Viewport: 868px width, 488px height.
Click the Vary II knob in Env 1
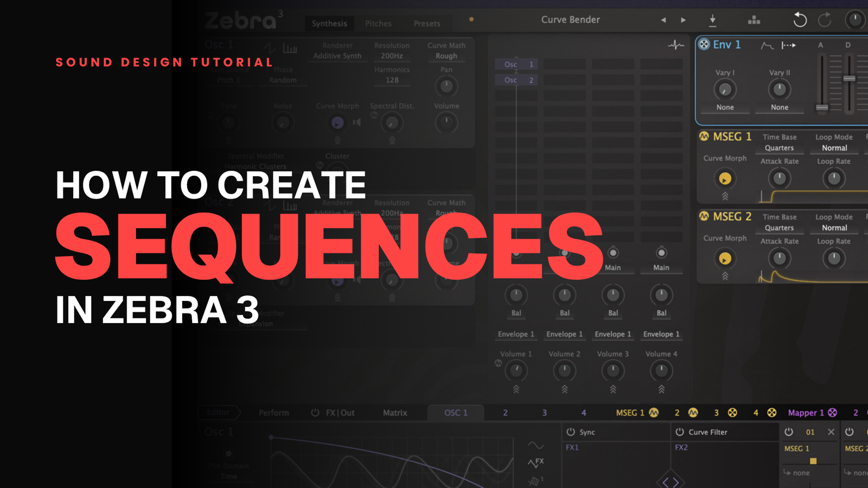(780, 89)
